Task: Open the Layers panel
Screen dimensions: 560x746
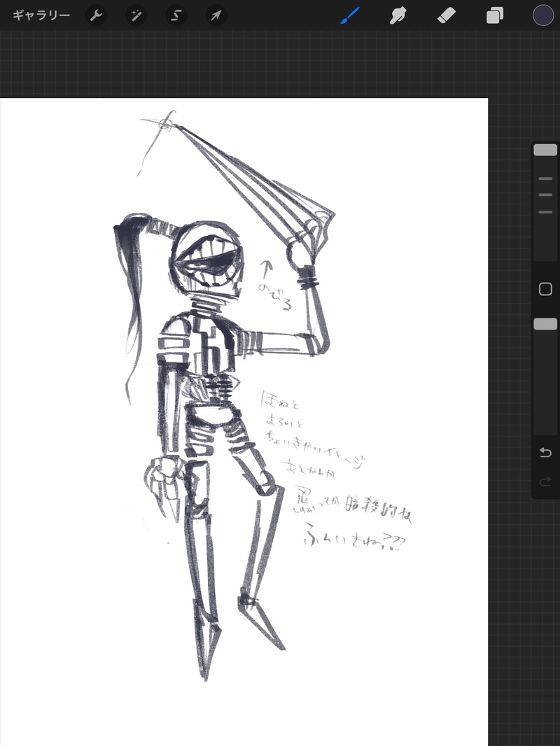Action: [495, 15]
